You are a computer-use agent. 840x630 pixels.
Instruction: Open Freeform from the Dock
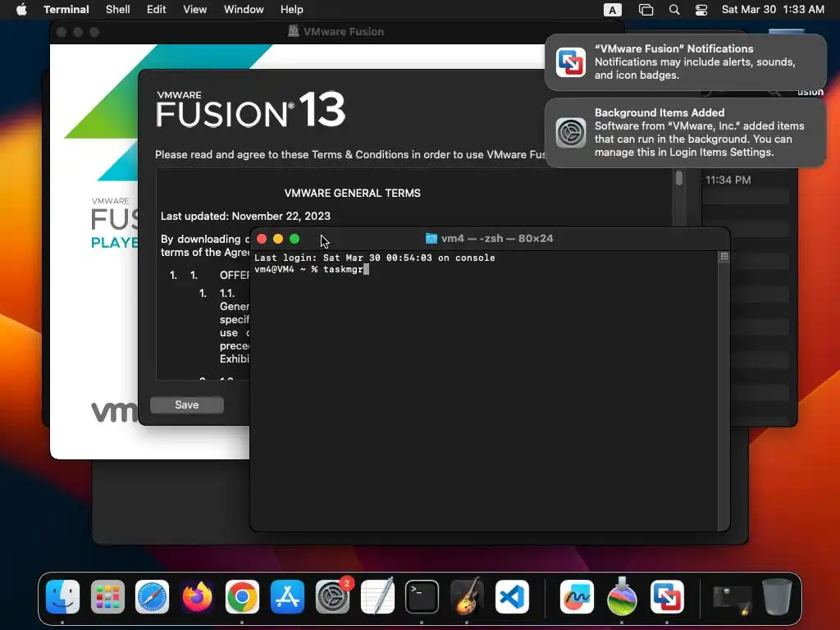tap(577, 596)
